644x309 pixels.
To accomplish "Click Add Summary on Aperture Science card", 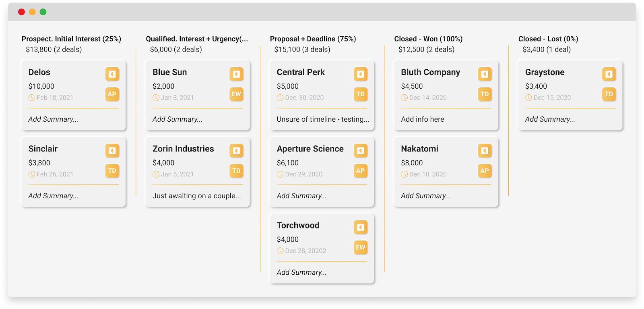I will point(302,196).
